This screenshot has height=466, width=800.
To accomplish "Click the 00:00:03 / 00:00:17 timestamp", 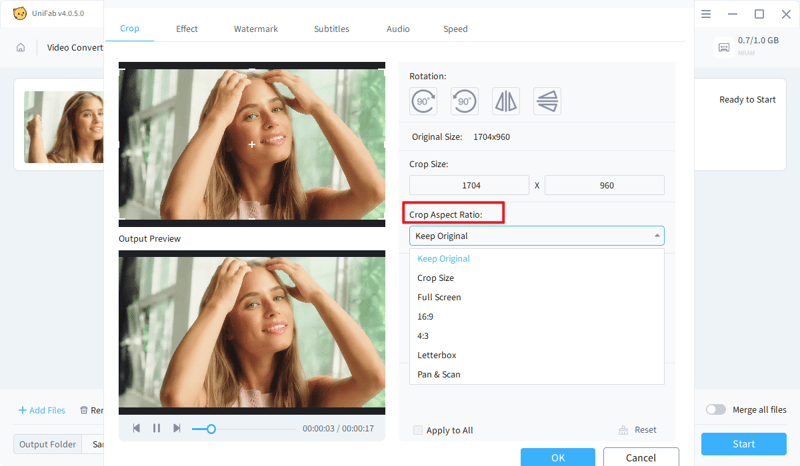I will click(338, 429).
